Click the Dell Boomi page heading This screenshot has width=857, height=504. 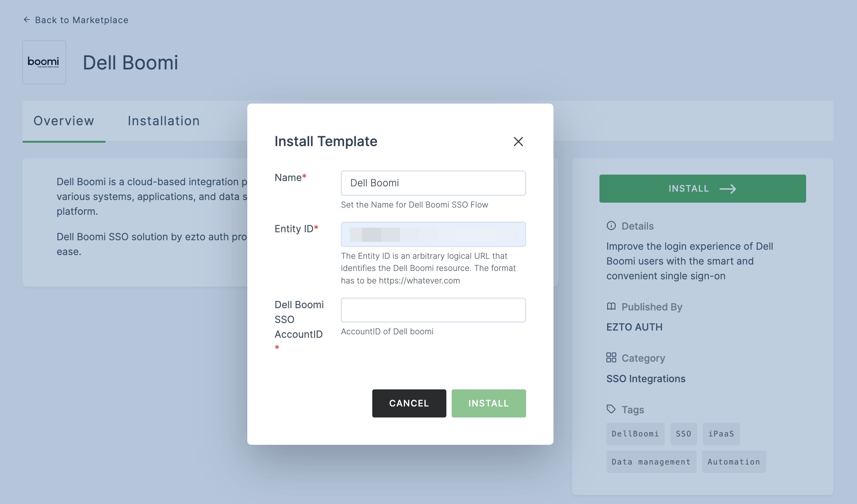(x=130, y=63)
